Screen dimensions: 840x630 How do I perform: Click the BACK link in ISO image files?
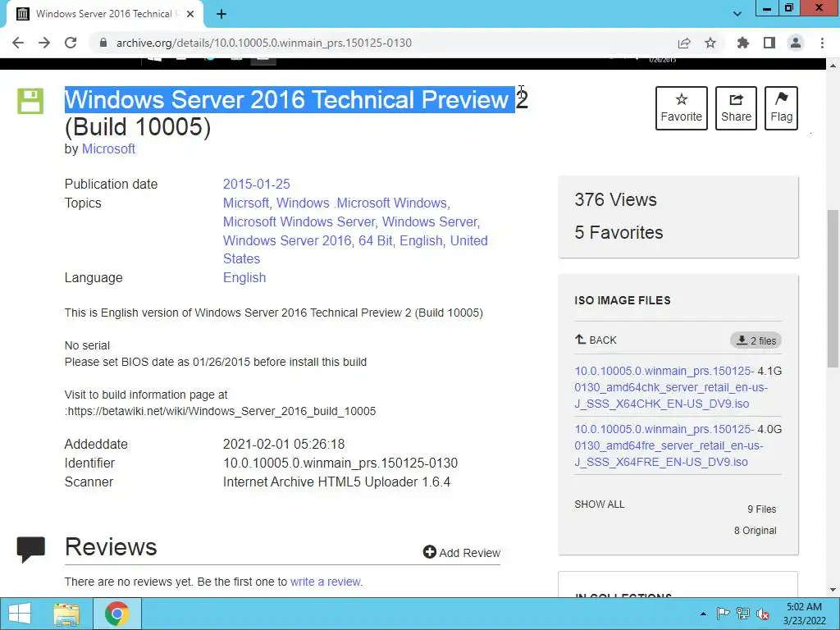[x=596, y=340]
